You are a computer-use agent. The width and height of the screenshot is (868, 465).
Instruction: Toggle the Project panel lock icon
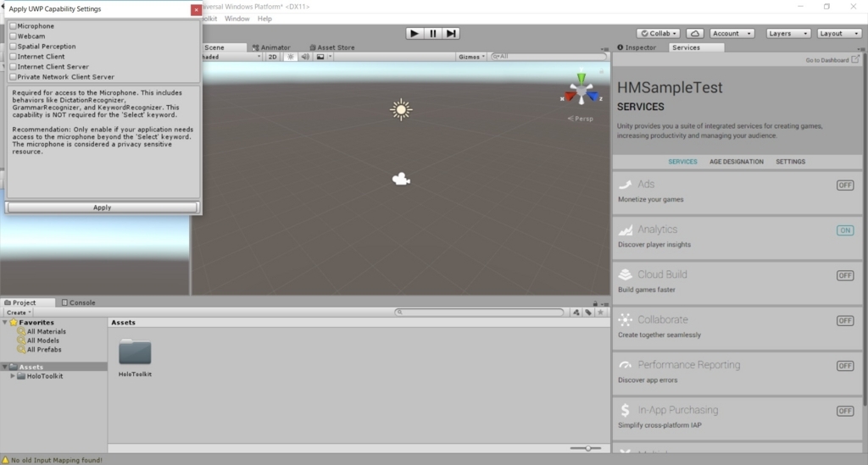click(x=595, y=303)
